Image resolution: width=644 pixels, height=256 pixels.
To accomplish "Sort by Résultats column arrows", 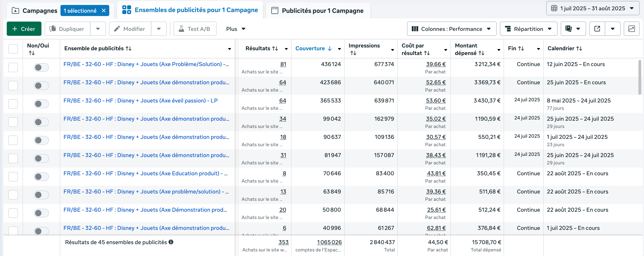I will (x=275, y=48).
